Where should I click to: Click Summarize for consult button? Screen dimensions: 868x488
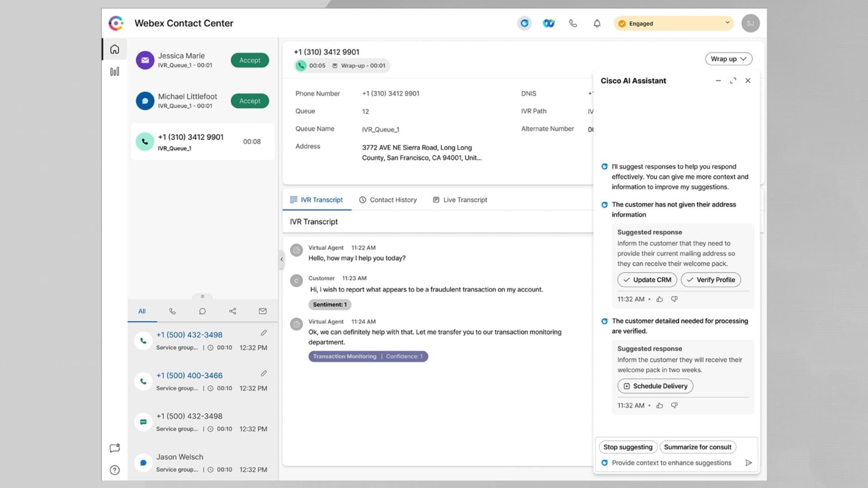click(x=698, y=447)
